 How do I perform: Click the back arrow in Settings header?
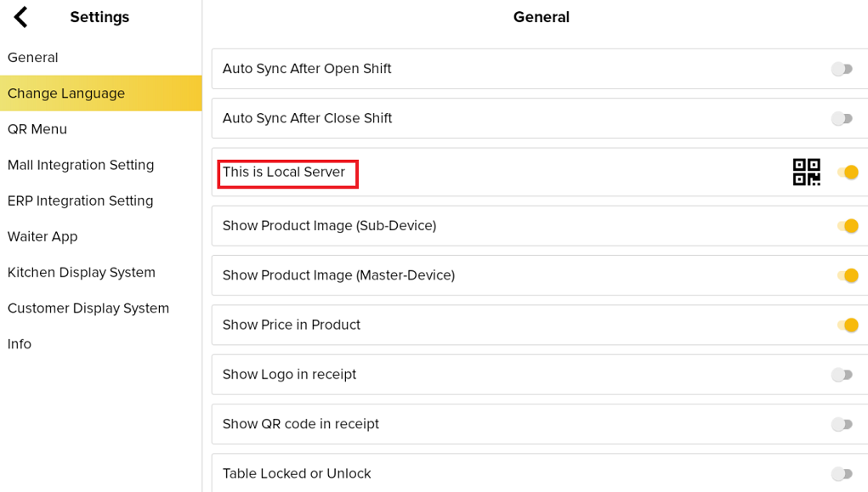[x=21, y=17]
